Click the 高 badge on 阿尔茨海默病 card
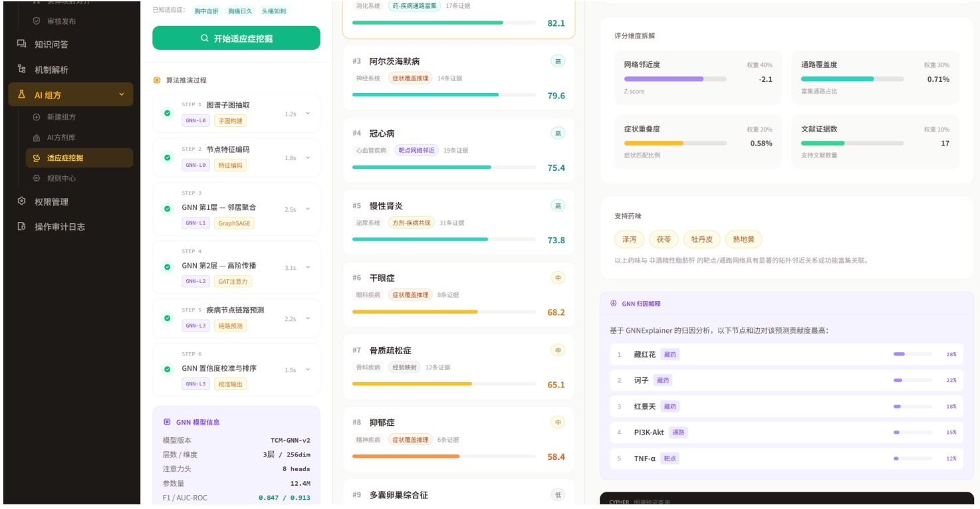This screenshot has height=509, width=980. point(558,61)
